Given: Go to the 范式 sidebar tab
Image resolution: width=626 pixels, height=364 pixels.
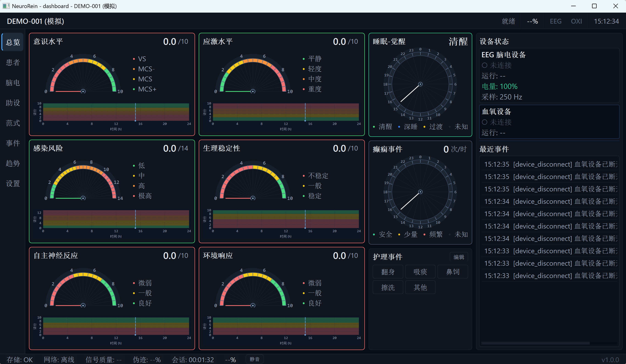Looking at the screenshot, I should (13, 123).
